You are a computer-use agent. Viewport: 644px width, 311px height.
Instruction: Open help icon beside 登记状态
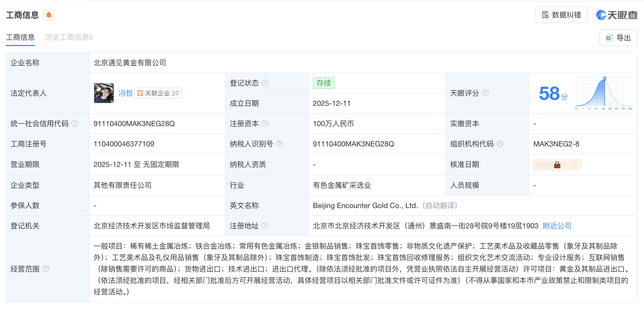(x=265, y=83)
